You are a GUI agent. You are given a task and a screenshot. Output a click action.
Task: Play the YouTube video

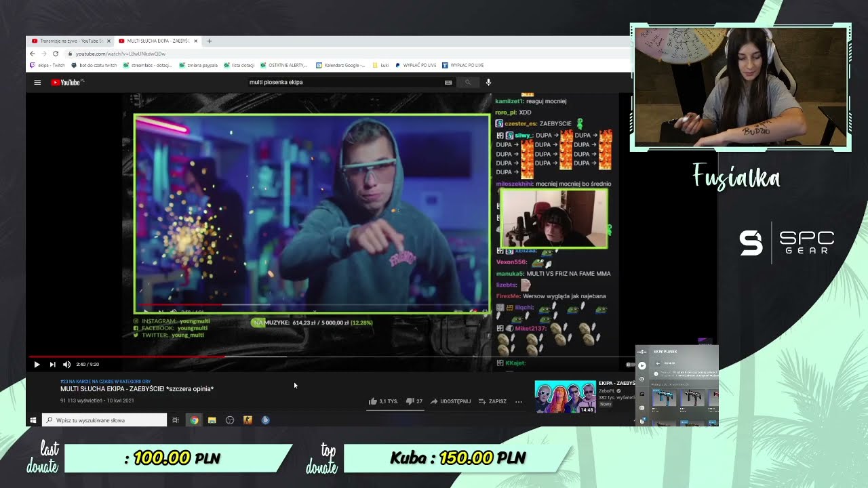[x=37, y=365]
